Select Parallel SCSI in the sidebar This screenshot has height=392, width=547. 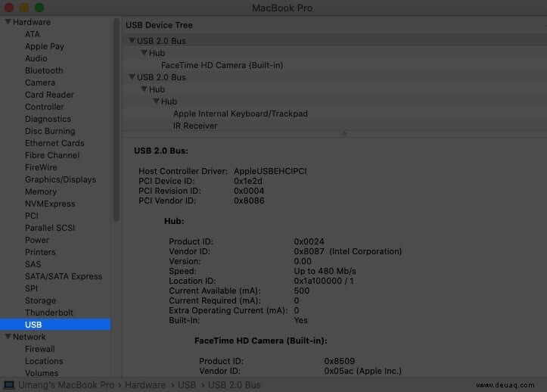pos(50,228)
